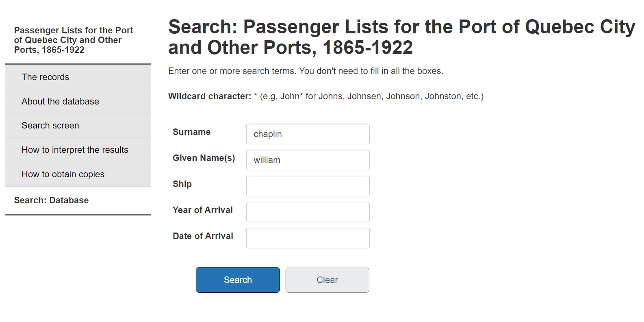
Task: Click the "Wildcard character:" bold text
Action: pyautogui.click(x=210, y=96)
